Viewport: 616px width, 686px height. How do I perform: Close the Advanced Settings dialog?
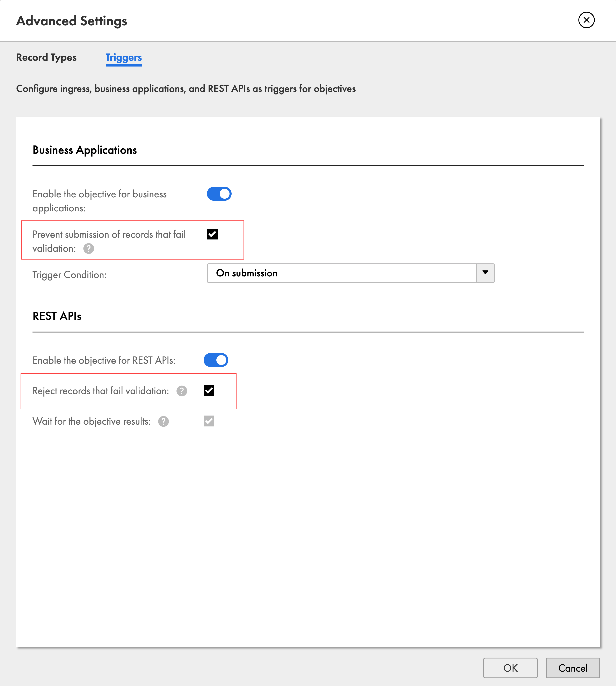coord(586,20)
